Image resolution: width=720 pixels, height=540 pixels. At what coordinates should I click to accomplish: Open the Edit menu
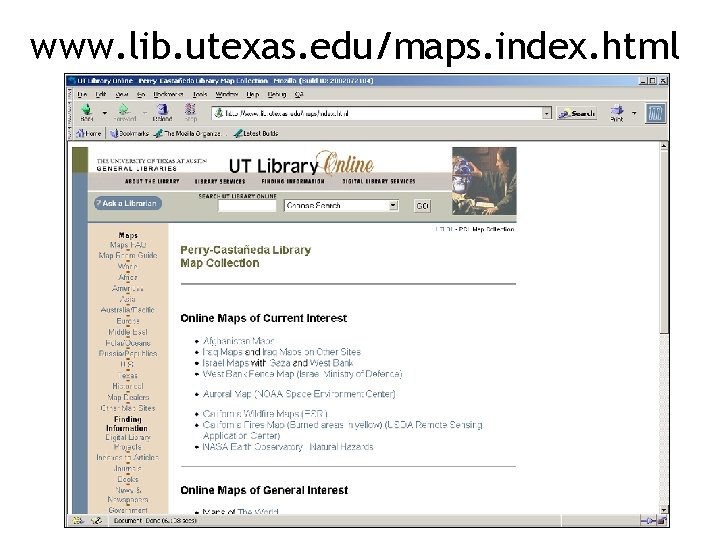pyautogui.click(x=101, y=94)
